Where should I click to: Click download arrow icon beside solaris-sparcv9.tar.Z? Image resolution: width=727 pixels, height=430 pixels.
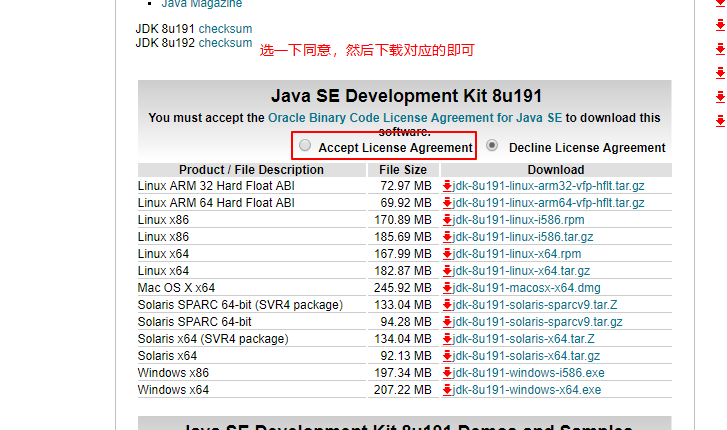[x=447, y=305]
